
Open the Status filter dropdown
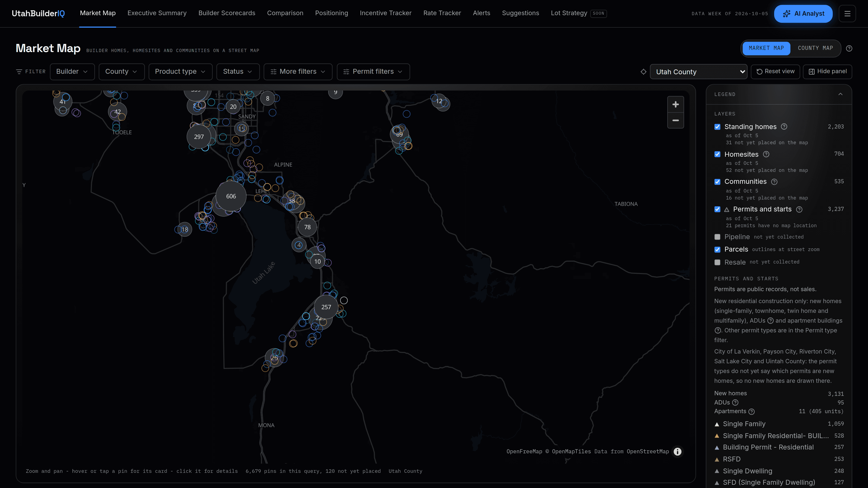[x=238, y=72]
